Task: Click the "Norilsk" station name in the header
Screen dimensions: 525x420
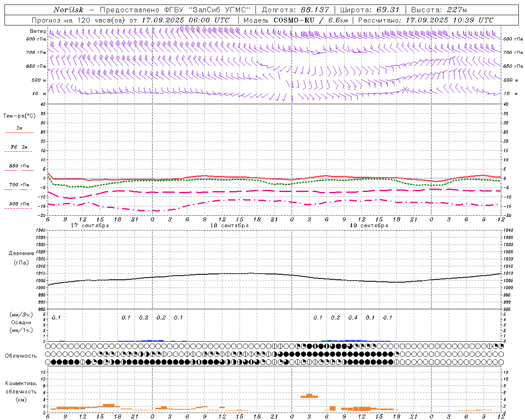Action: click(68, 10)
